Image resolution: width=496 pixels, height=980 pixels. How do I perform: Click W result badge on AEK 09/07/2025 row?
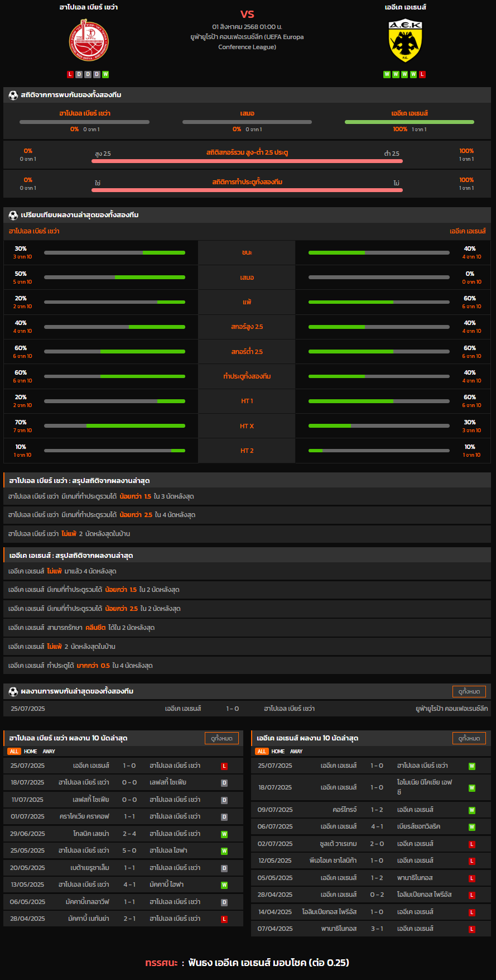[472, 810]
